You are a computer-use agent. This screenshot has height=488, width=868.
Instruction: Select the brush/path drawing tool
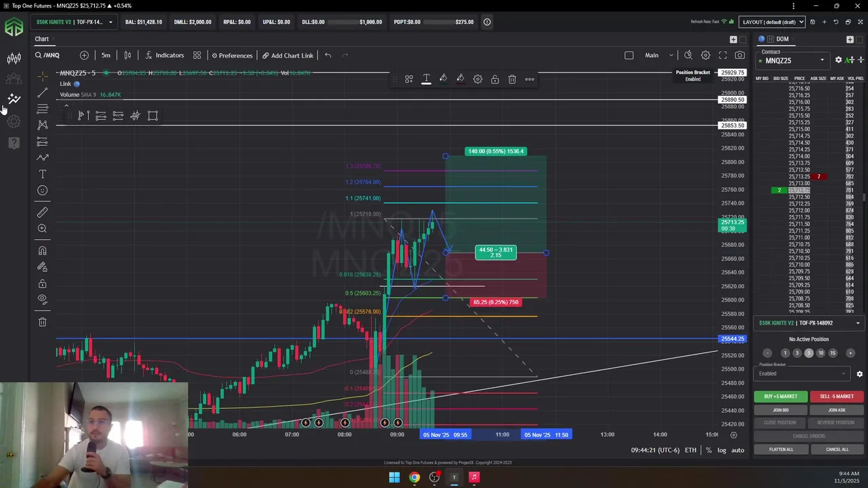[x=42, y=157]
